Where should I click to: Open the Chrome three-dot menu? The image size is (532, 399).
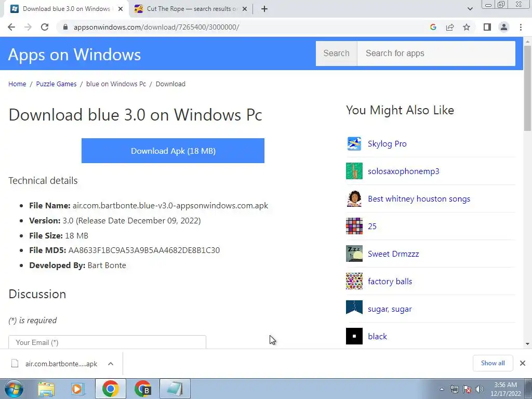tap(521, 27)
